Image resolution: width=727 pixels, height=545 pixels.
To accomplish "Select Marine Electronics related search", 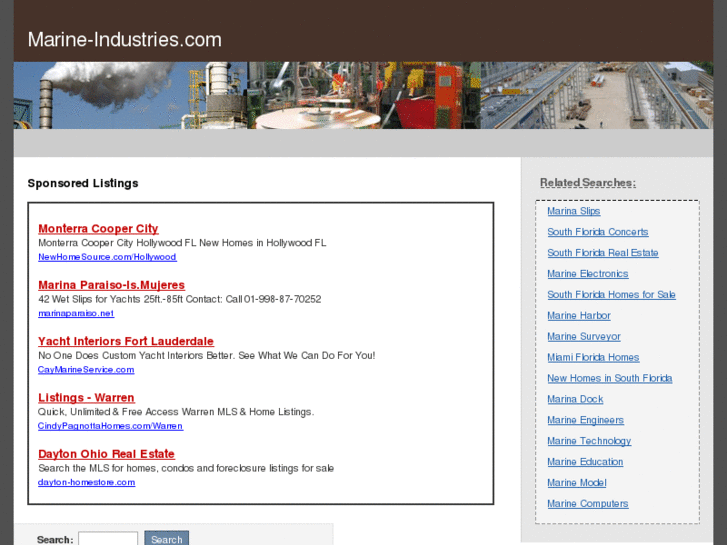I will (x=587, y=274).
